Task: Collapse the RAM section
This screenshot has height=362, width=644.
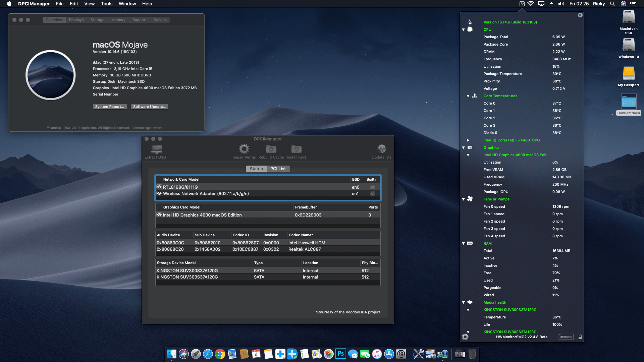Action: click(464, 243)
